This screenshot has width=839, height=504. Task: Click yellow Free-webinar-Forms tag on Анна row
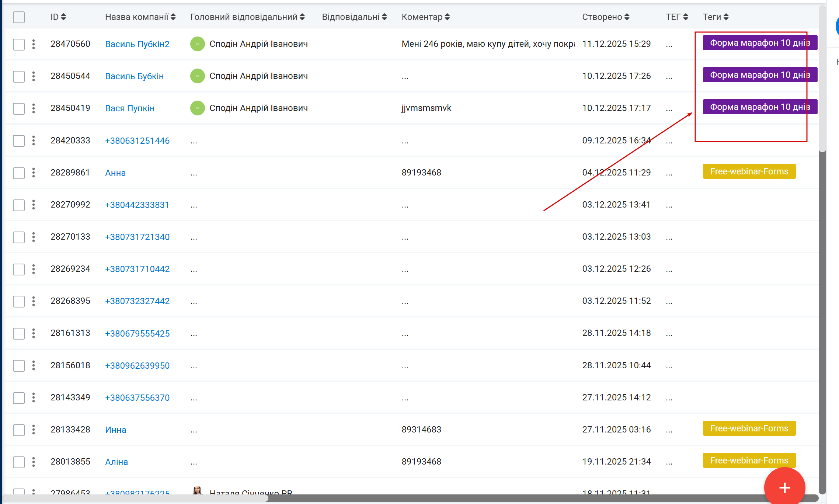pyautogui.click(x=749, y=171)
